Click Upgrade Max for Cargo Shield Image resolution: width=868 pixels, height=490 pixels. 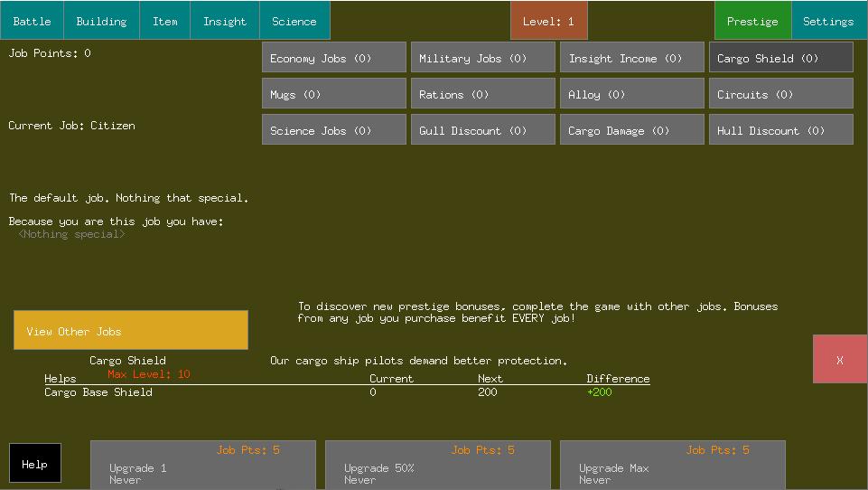pyautogui.click(x=673, y=465)
